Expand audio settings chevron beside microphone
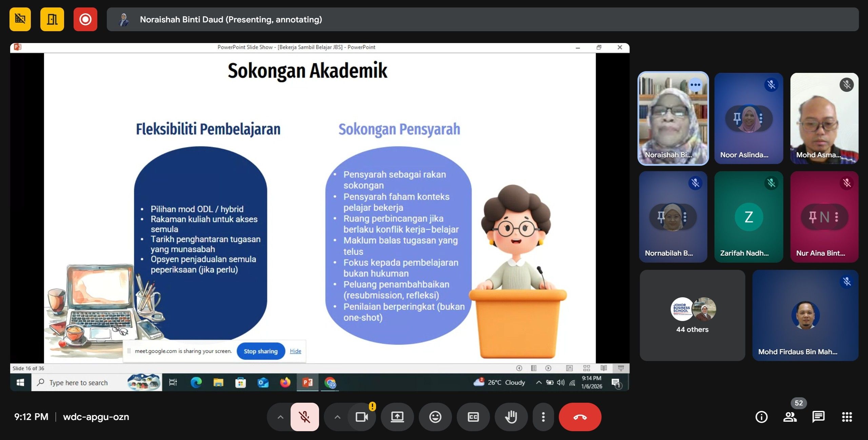Viewport: 868px width, 440px height. coord(280,417)
